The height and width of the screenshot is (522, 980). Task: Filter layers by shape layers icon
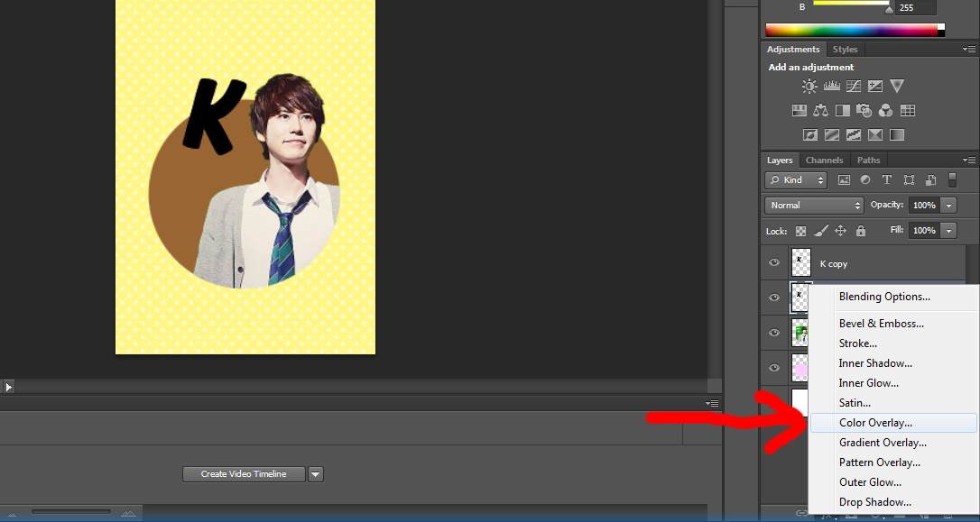[x=909, y=179]
